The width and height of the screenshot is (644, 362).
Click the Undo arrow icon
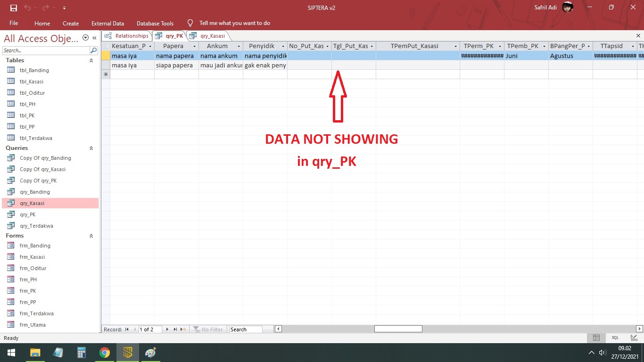point(27,8)
